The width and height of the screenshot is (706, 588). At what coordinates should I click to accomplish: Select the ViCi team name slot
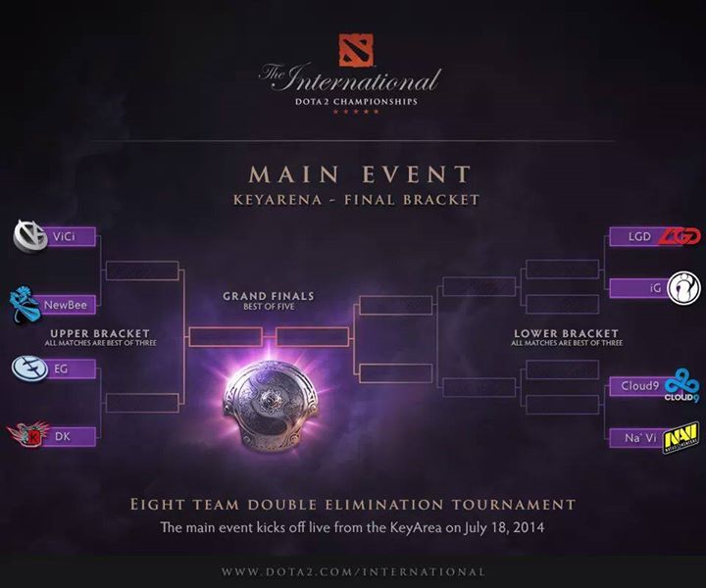tap(70, 237)
